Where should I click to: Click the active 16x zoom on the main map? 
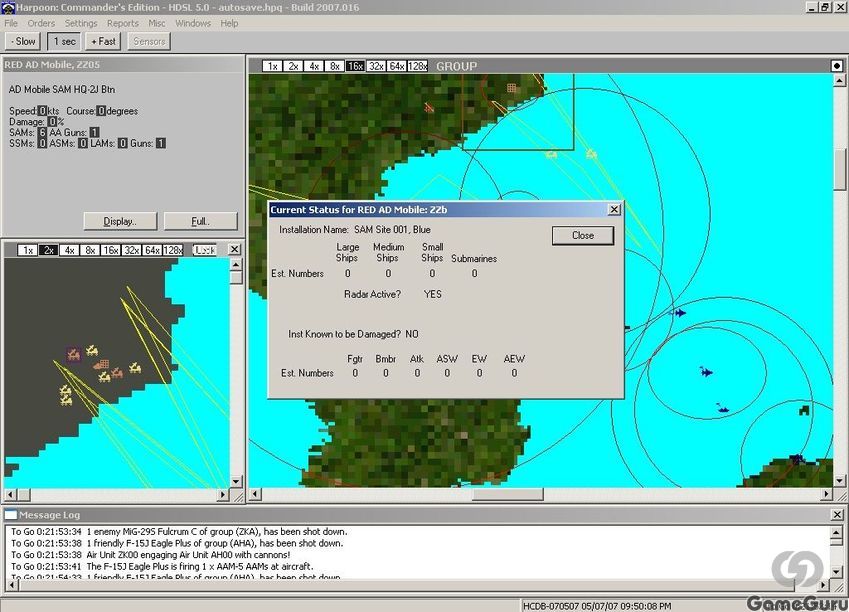click(x=355, y=66)
